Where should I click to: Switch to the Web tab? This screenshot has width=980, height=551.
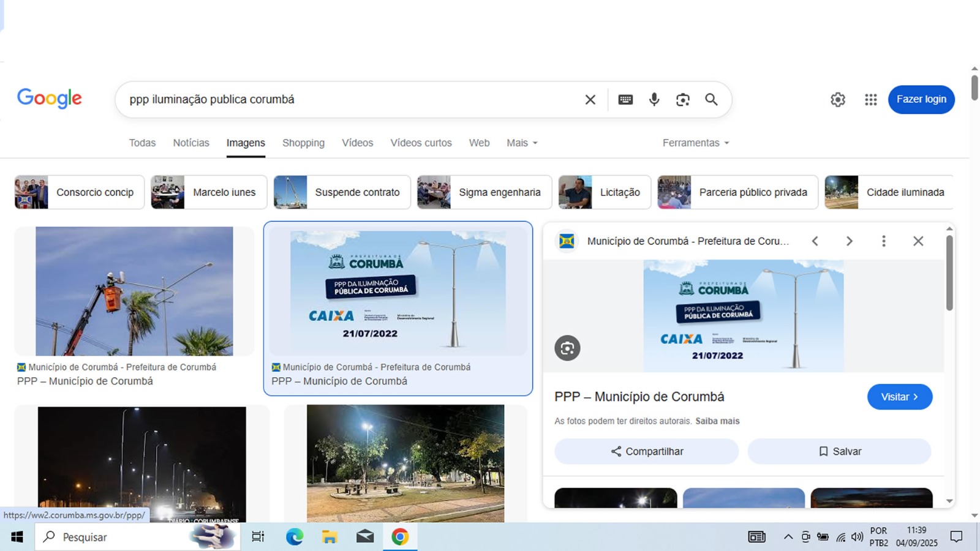tap(479, 143)
